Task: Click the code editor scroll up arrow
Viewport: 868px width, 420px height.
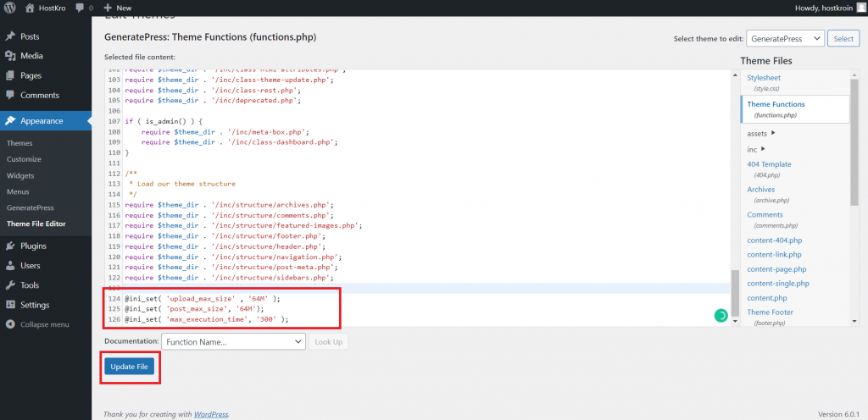Action: click(735, 75)
